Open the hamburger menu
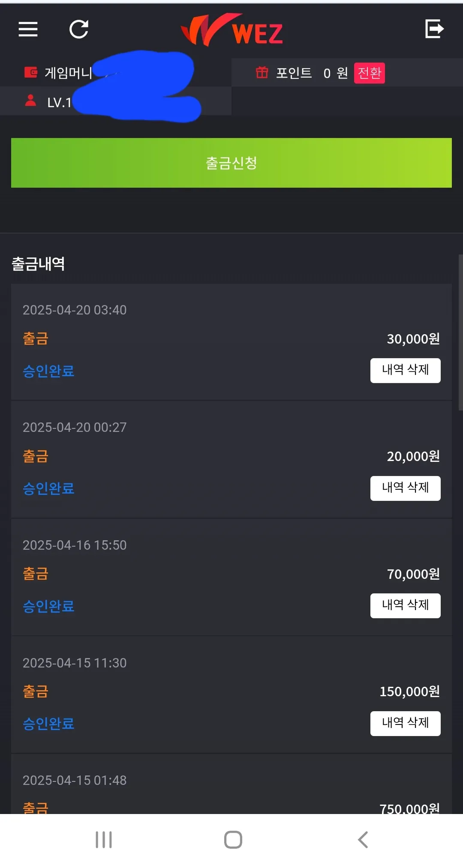Viewport: 463px width, 868px height. coord(28,29)
